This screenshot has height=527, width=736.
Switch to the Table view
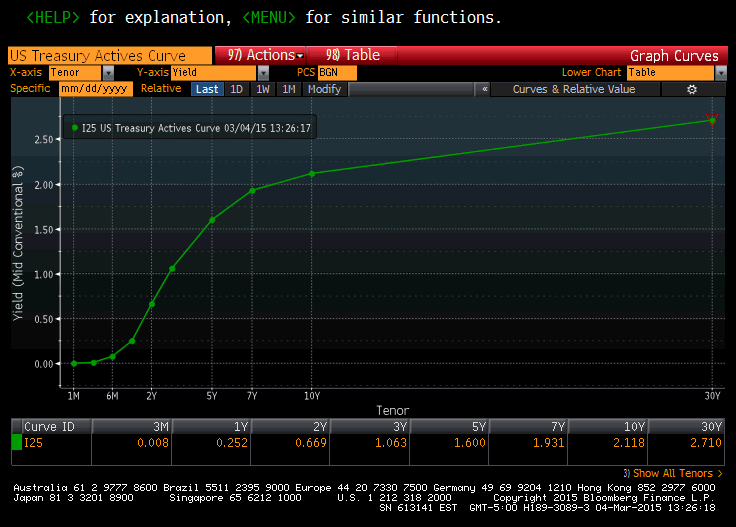click(x=352, y=56)
